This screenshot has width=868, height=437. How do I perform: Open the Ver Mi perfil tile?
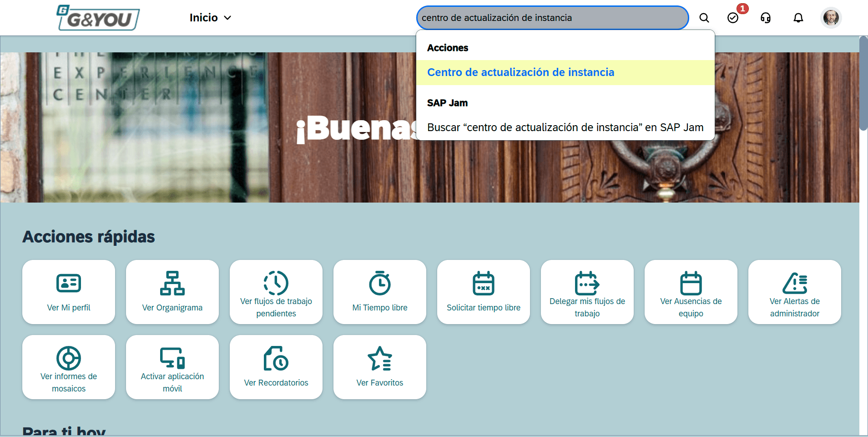(x=69, y=292)
